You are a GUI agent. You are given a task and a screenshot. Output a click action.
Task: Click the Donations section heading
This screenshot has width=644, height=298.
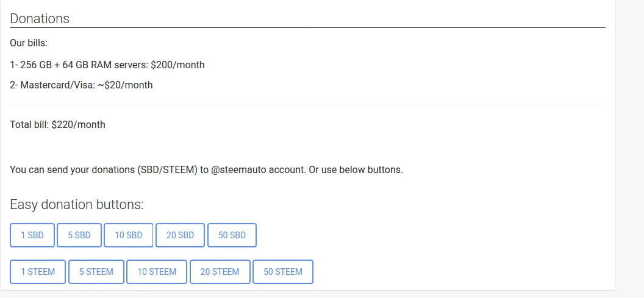40,18
